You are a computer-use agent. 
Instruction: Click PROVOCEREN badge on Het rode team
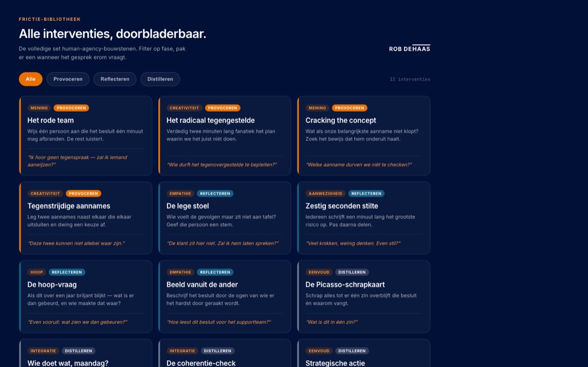point(71,108)
